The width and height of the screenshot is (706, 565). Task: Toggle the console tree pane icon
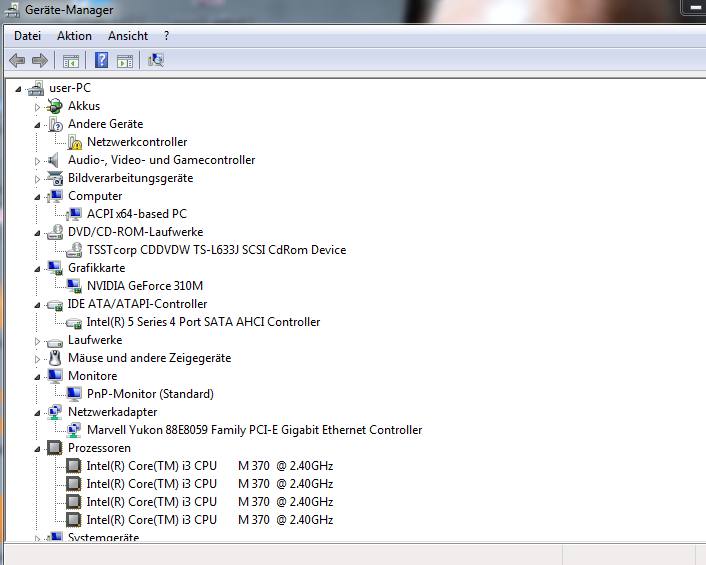tap(71, 61)
